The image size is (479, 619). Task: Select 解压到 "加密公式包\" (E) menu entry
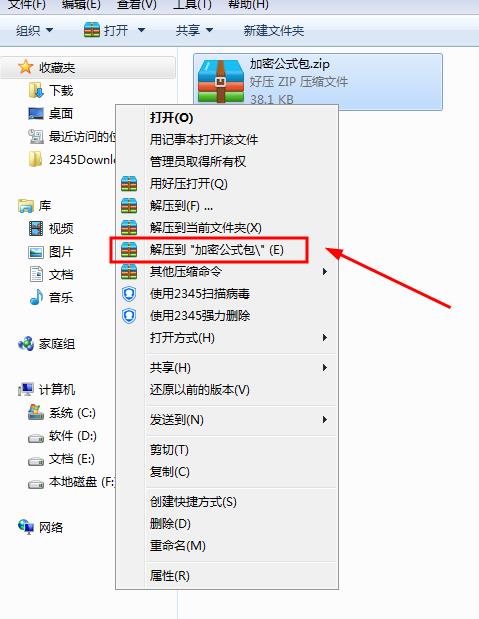(x=227, y=249)
